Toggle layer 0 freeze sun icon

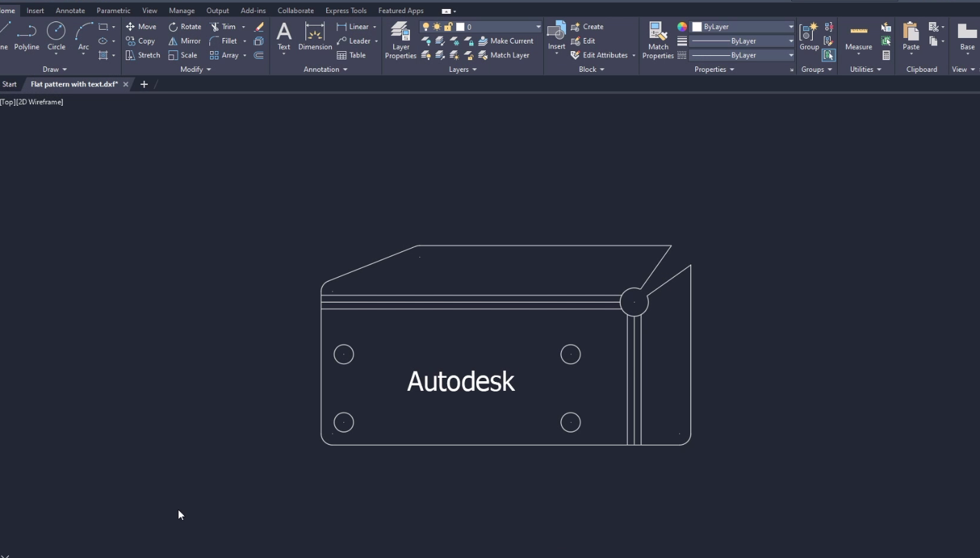click(x=437, y=27)
